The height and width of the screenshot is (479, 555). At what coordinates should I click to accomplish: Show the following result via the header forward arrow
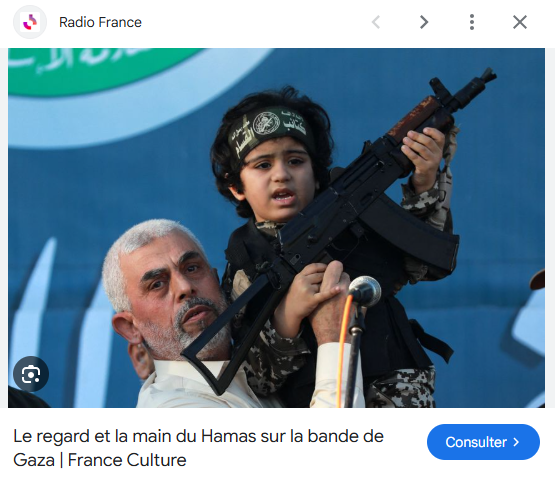424,22
